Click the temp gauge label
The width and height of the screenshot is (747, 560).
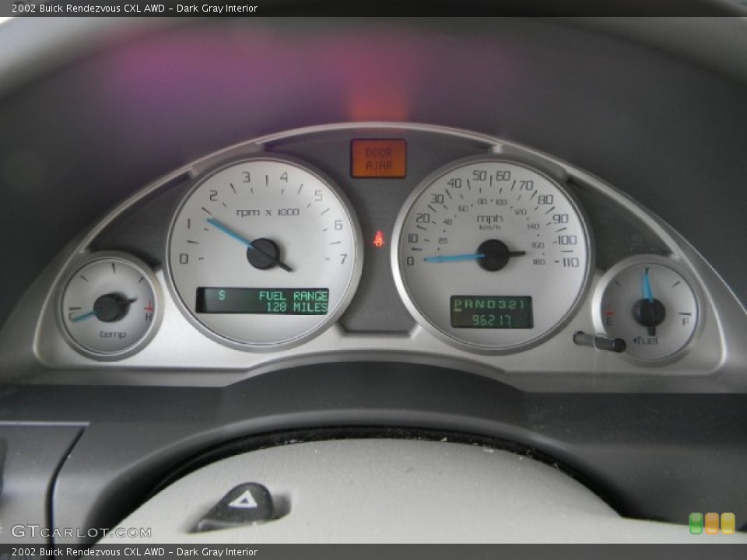tap(113, 334)
